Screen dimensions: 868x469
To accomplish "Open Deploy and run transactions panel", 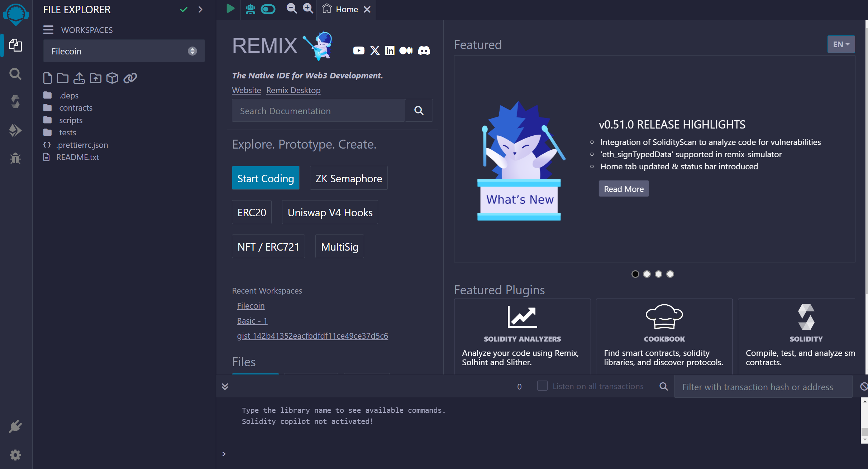I will (15, 130).
